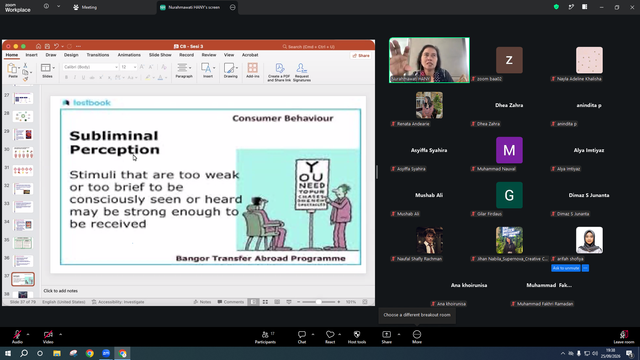This screenshot has height=360, width=640.
Task: Open the Review ribbon tab
Action: 209,55
